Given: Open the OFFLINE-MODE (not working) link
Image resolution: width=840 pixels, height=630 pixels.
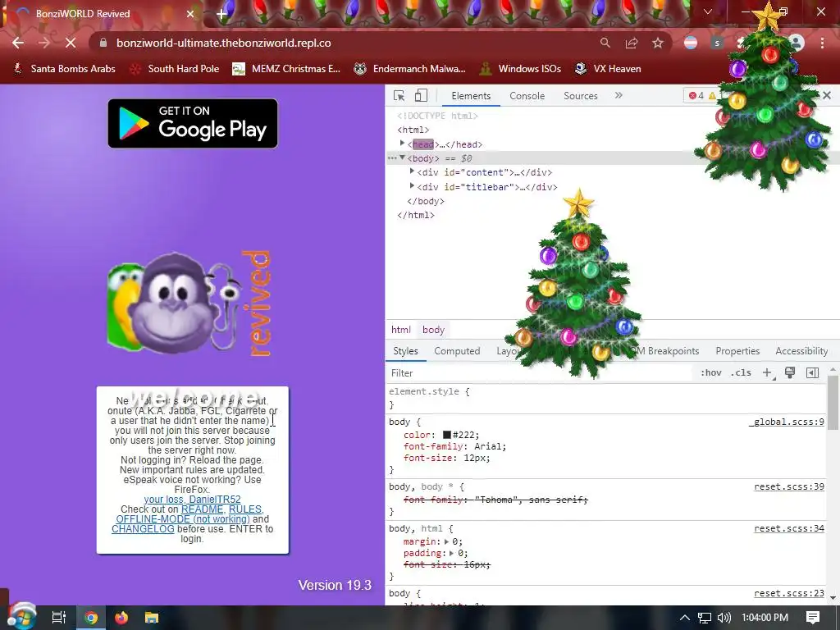Looking at the screenshot, I should click(x=183, y=519).
